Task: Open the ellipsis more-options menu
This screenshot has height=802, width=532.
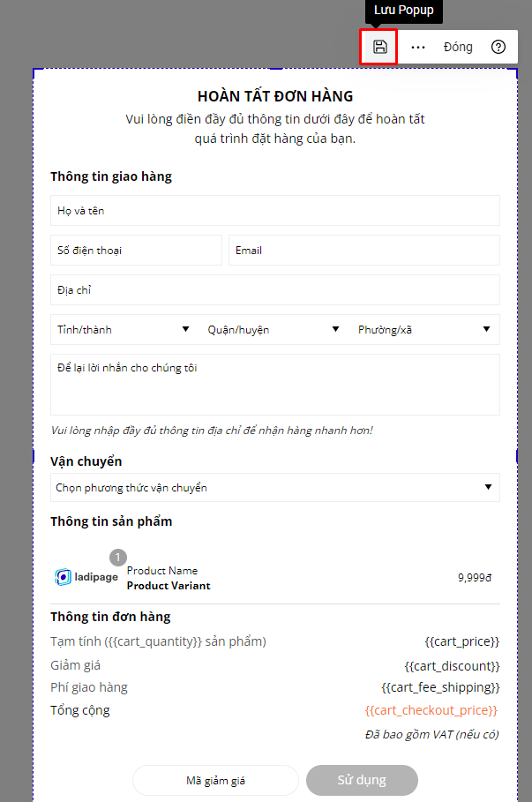Action: [x=417, y=47]
